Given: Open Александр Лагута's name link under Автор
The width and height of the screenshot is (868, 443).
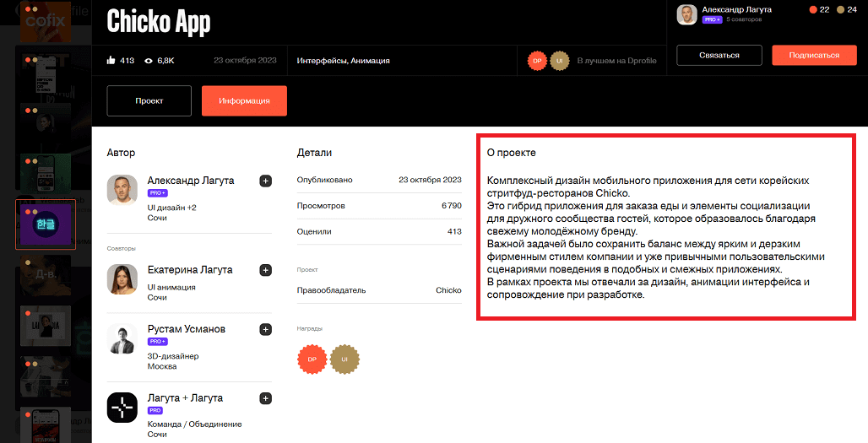Looking at the screenshot, I should [191, 181].
